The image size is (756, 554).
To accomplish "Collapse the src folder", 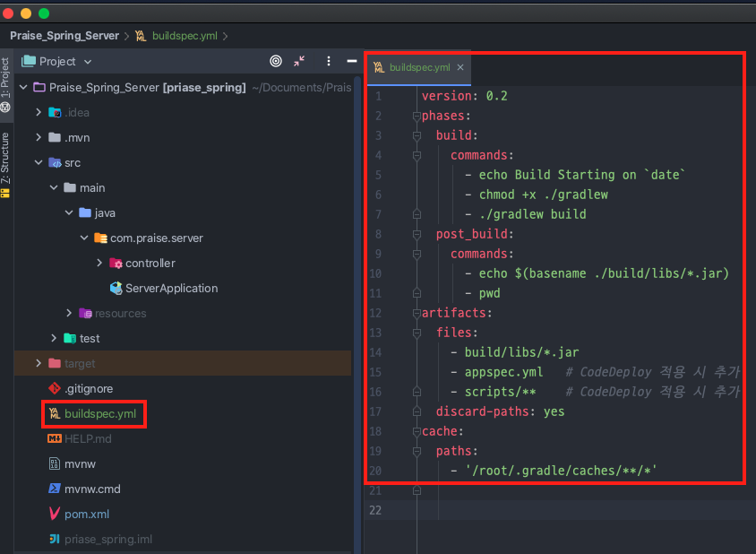I will pyautogui.click(x=39, y=162).
